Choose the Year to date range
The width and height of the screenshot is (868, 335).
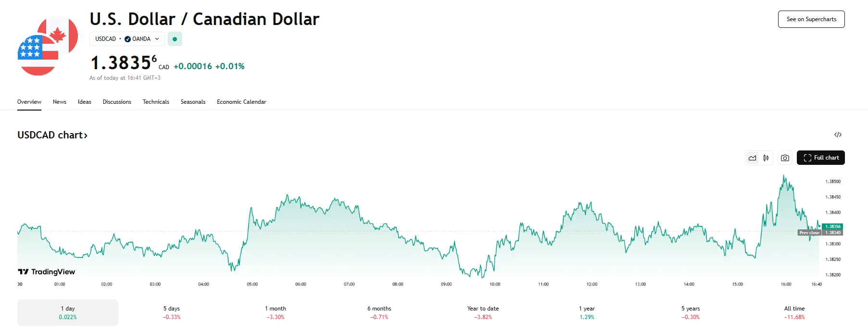coord(483,312)
